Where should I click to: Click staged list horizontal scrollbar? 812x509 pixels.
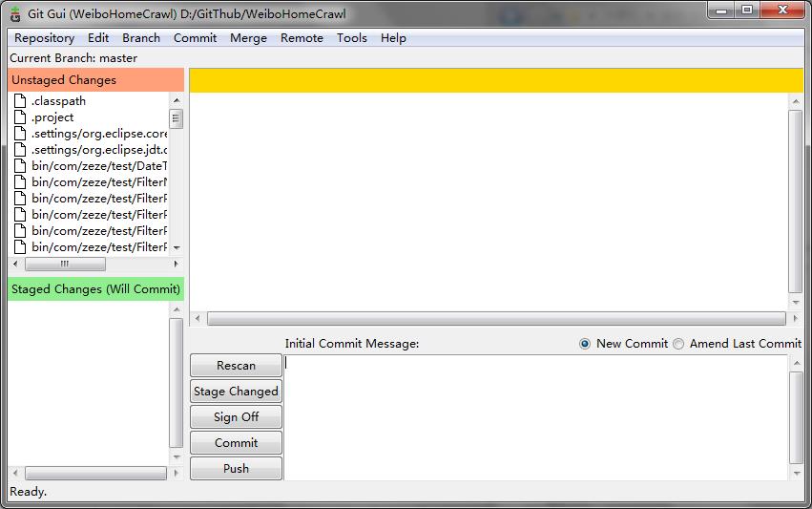(x=95, y=473)
